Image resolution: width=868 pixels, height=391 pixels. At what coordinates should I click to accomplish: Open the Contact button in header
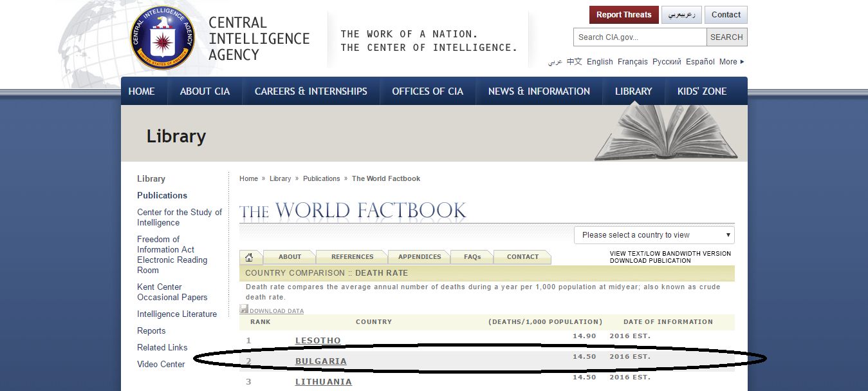[726, 15]
